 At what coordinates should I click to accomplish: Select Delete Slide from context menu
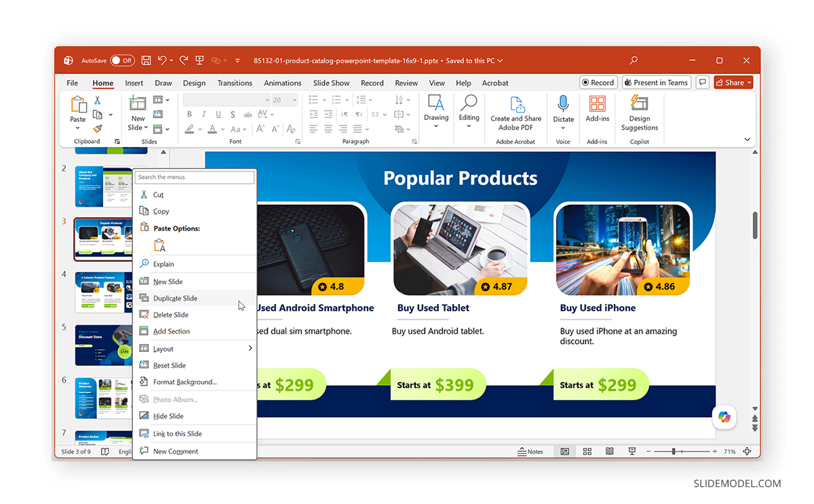point(195,315)
